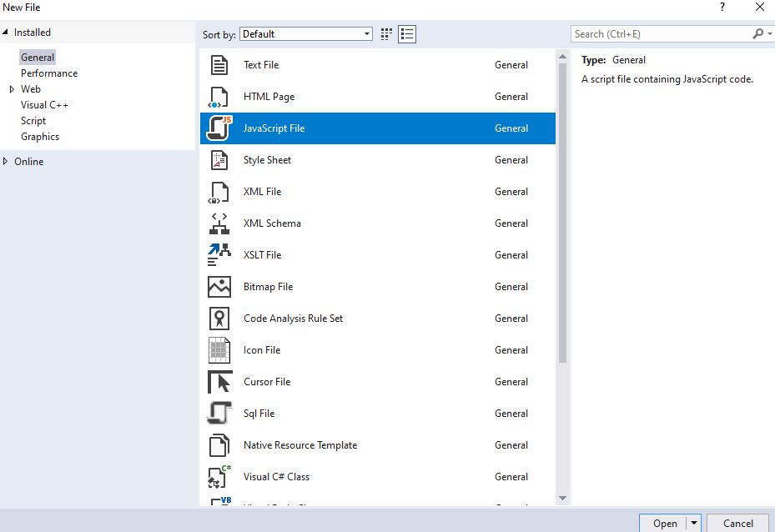Click the XML File template icon
The width and height of the screenshot is (775, 532).
pos(219,192)
